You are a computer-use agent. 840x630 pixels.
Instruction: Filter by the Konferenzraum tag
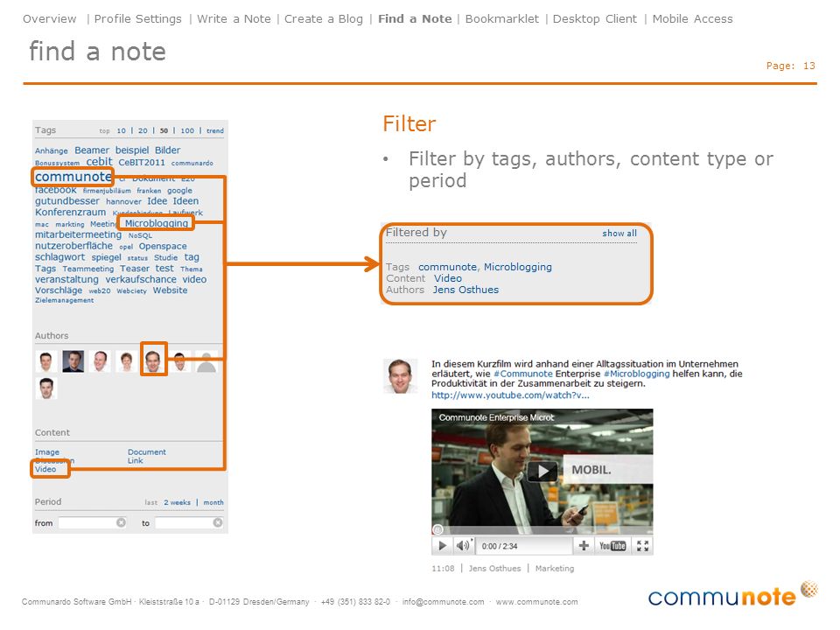70,212
